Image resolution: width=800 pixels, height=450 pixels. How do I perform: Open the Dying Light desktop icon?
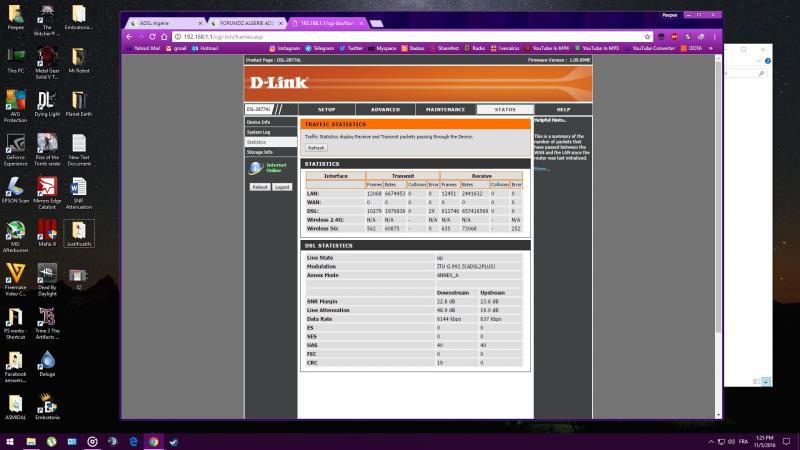(47, 104)
